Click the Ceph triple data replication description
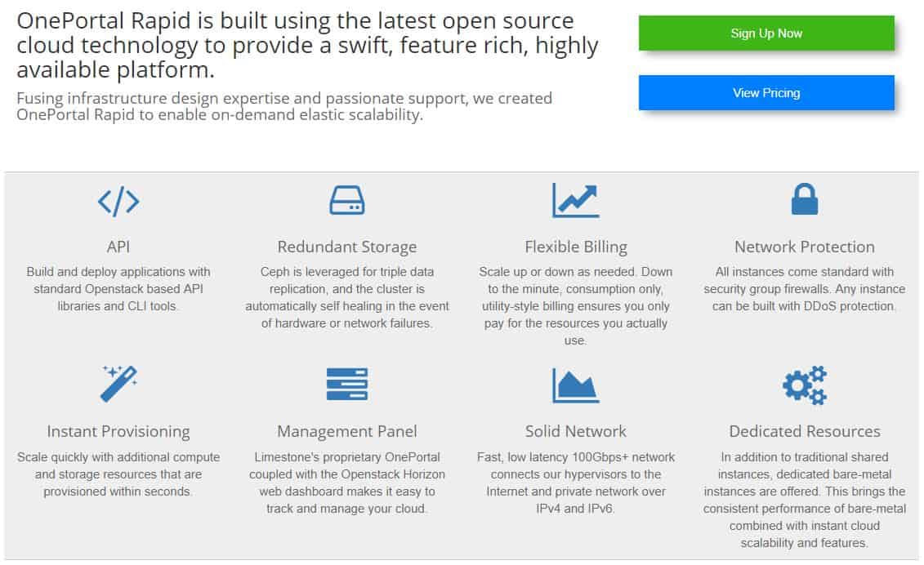 pos(347,297)
